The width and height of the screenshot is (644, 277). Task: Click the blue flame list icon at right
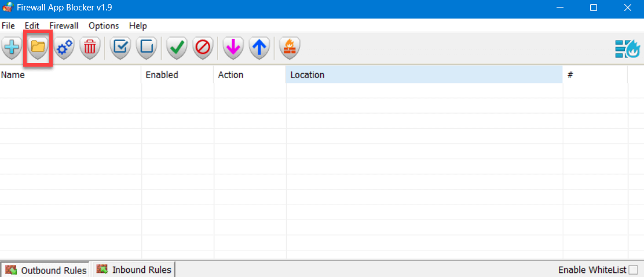pos(628,49)
